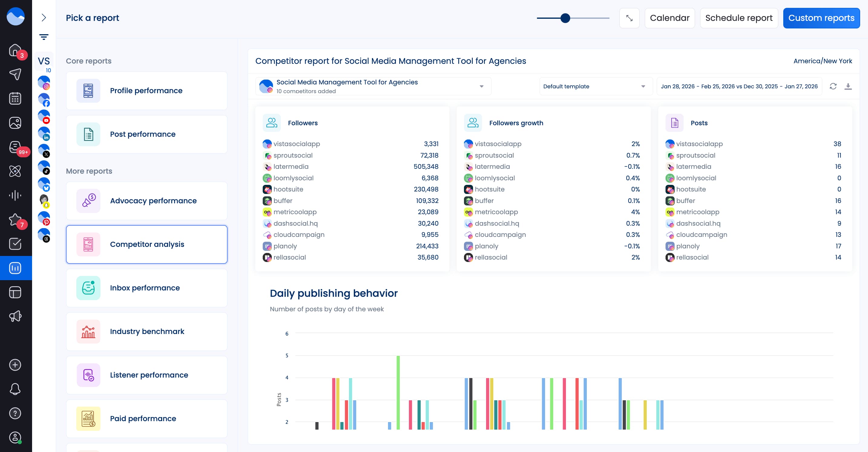This screenshot has height=452, width=868.
Task: Refresh the report with the refresh icon
Action: (833, 86)
